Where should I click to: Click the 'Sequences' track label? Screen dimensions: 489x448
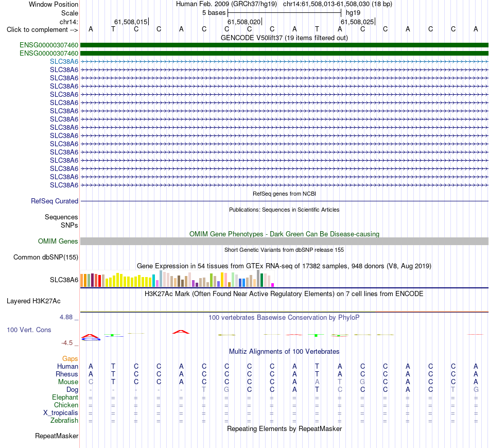[61, 217]
